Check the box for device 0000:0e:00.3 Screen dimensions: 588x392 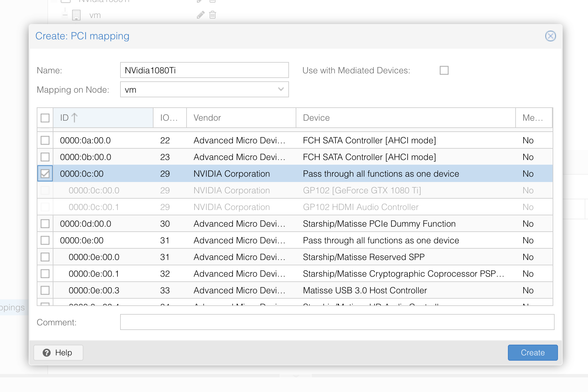[x=45, y=290]
